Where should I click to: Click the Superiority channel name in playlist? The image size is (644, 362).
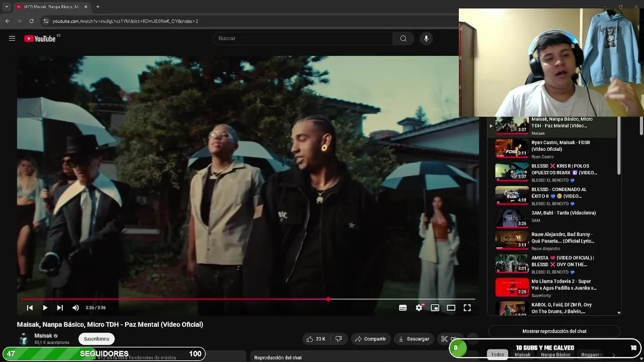coord(541,296)
